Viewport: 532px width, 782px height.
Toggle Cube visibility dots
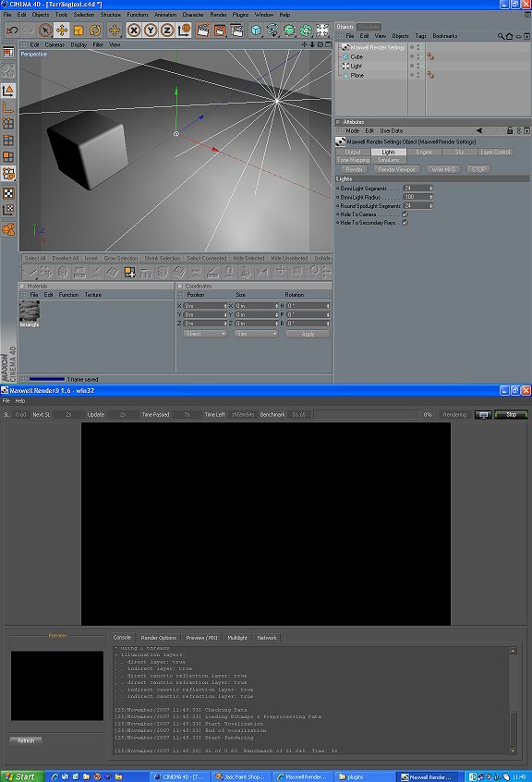tap(417, 57)
